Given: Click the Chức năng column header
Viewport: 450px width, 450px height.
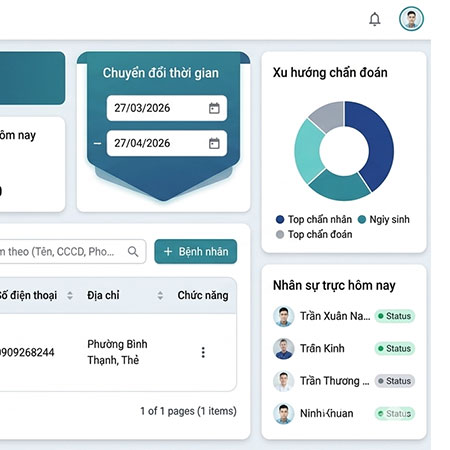Looking at the screenshot, I should [203, 295].
